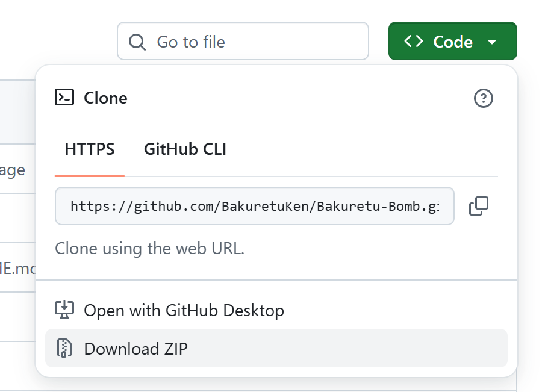Click the GitHub Desktop download icon

[x=64, y=310]
